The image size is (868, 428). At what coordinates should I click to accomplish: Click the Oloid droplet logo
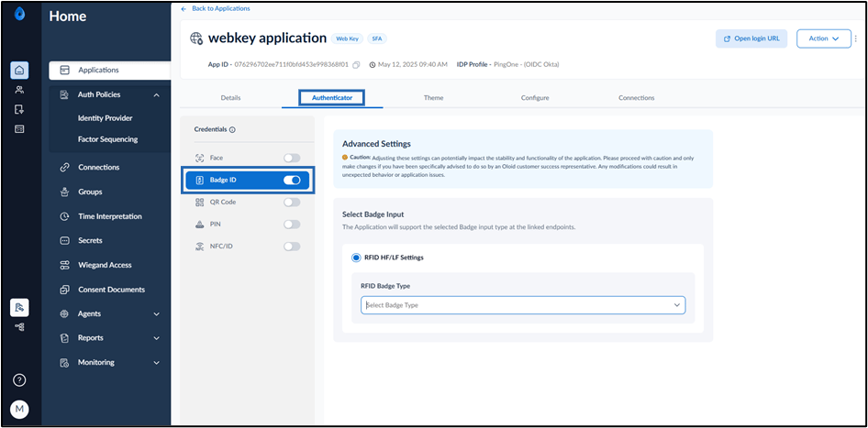20,15
